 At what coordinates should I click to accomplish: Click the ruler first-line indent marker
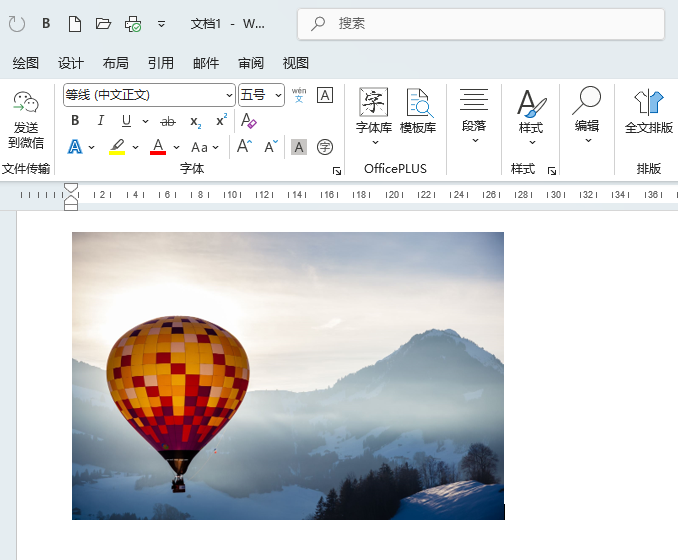[71, 187]
